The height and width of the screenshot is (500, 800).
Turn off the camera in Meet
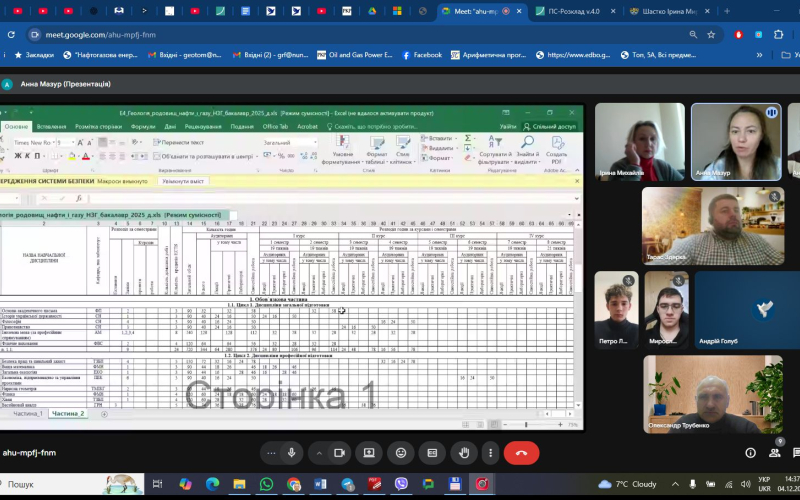click(340, 453)
